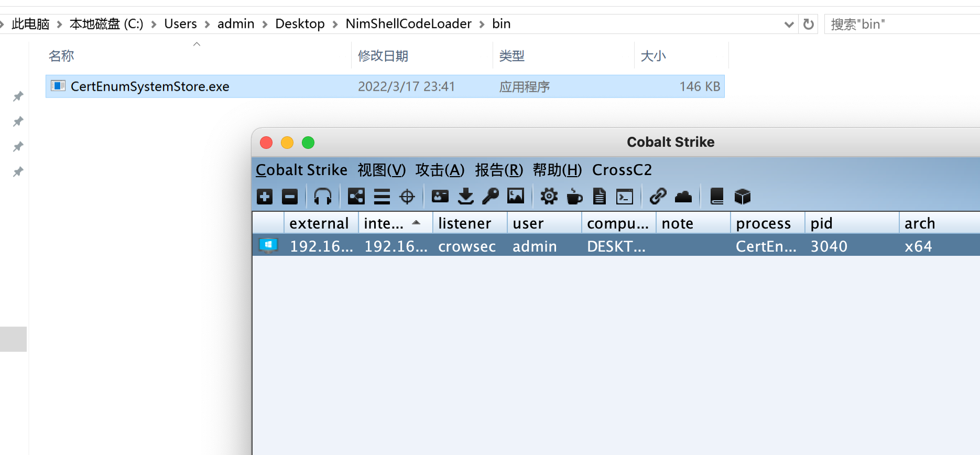Expand the address bar history dropdown

coord(789,25)
